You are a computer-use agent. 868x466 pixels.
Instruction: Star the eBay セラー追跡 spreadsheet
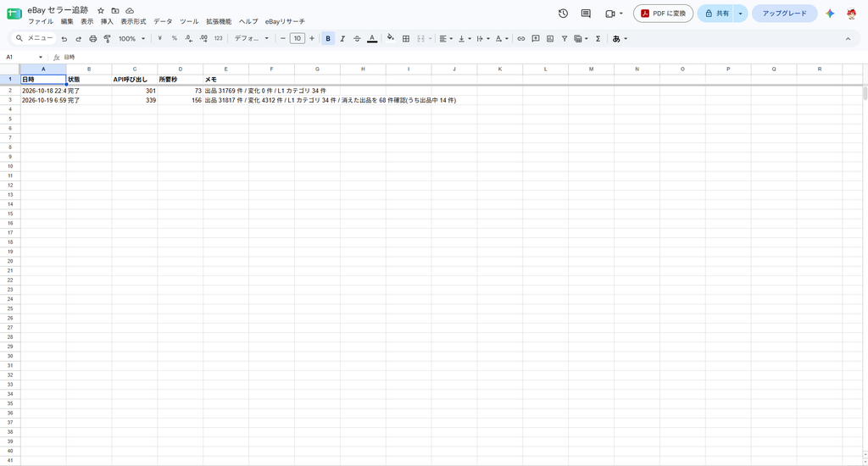click(101, 10)
